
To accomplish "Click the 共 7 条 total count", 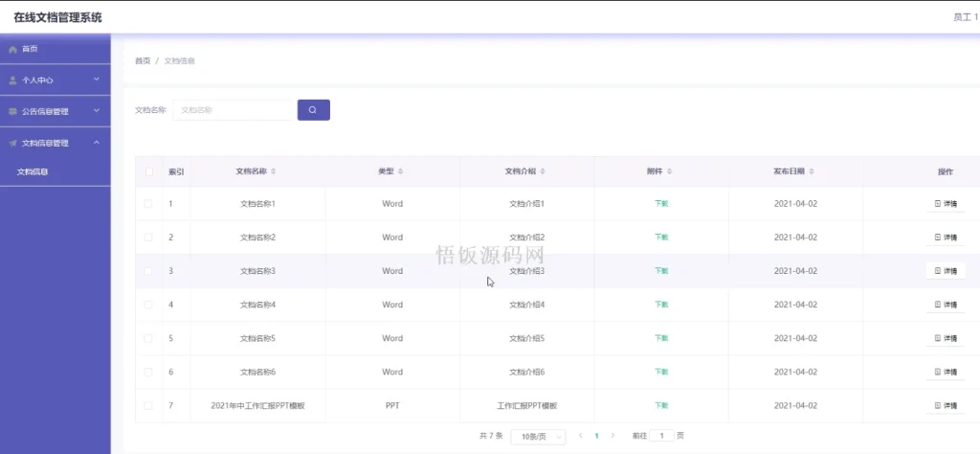I will click(x=491, y=436).
